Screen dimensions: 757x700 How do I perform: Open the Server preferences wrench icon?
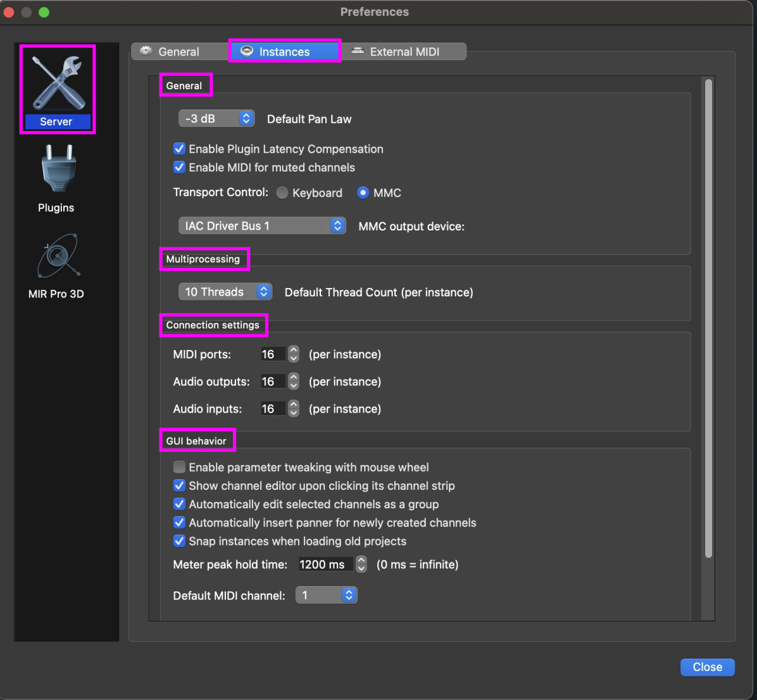57,83
